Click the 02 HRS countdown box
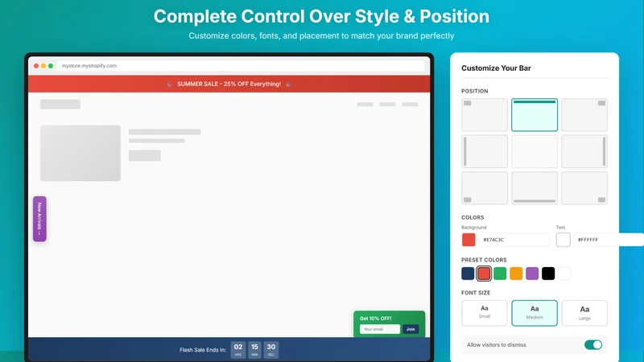The image size is (644, 362). 238,350
